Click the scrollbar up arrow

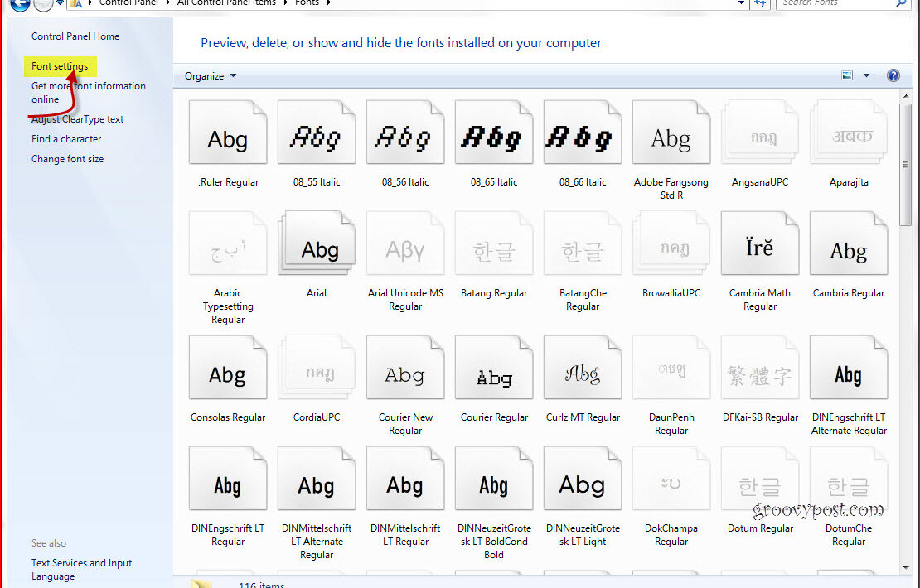(906, 95)
